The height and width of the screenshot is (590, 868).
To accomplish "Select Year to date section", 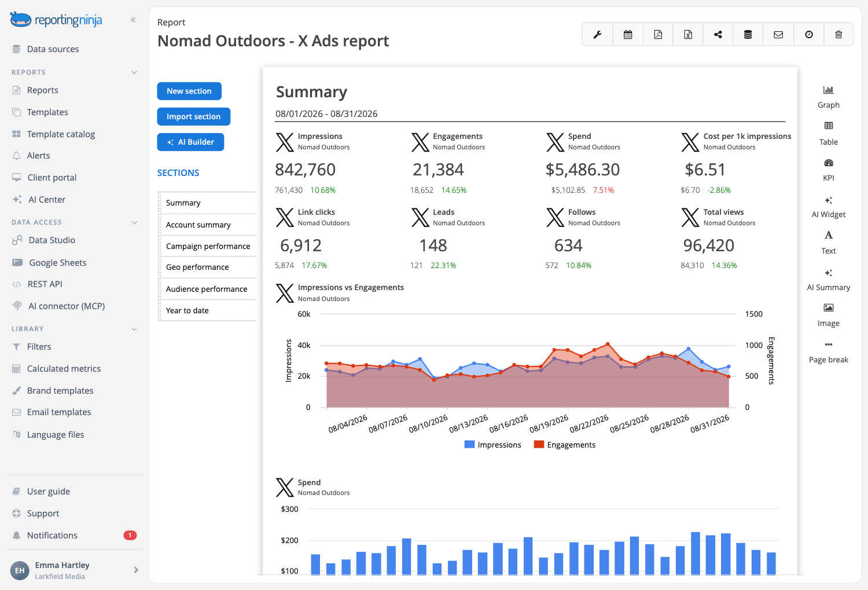I will (208, 310).
